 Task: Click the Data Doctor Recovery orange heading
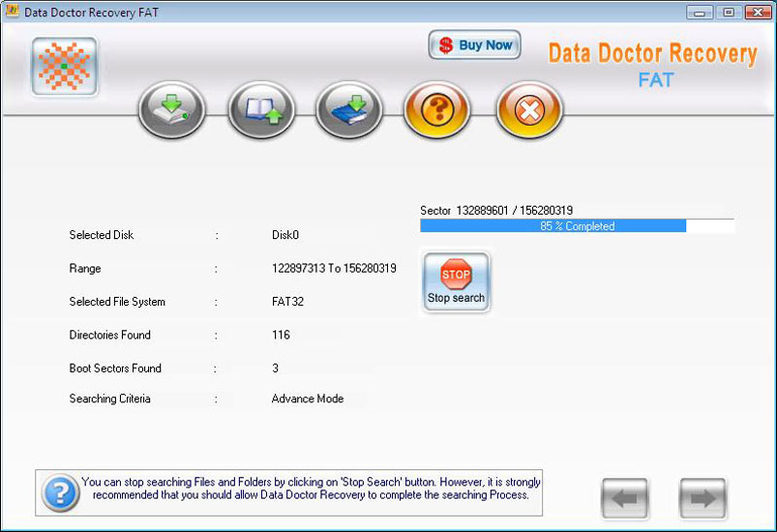pos(652,53)
